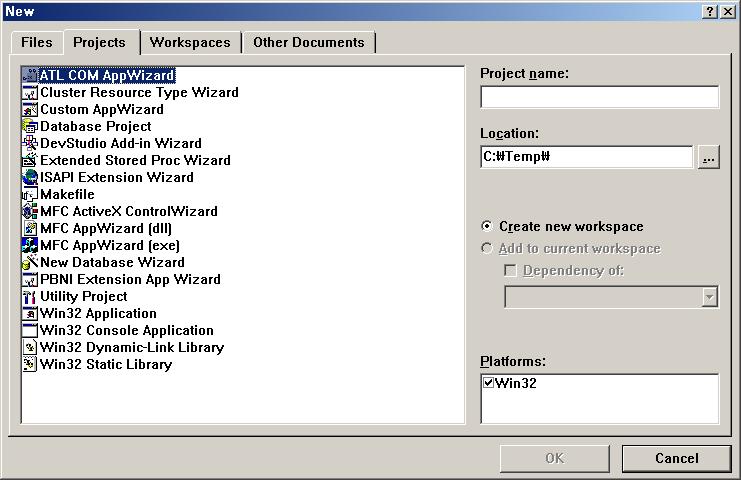Click the ATL COM AppWizard icon

30,75
